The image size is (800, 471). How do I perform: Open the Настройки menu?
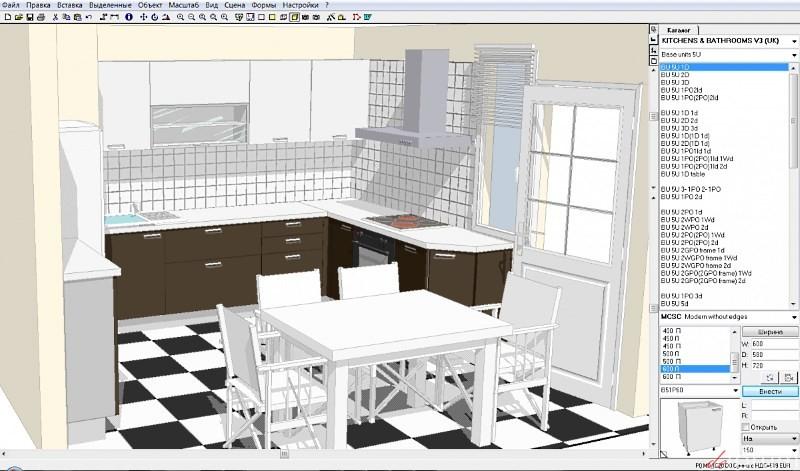[x=300, y=5]
